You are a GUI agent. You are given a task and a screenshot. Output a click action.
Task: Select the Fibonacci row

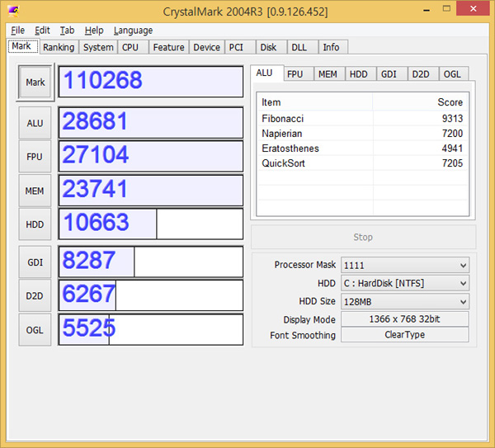[362, 118]
